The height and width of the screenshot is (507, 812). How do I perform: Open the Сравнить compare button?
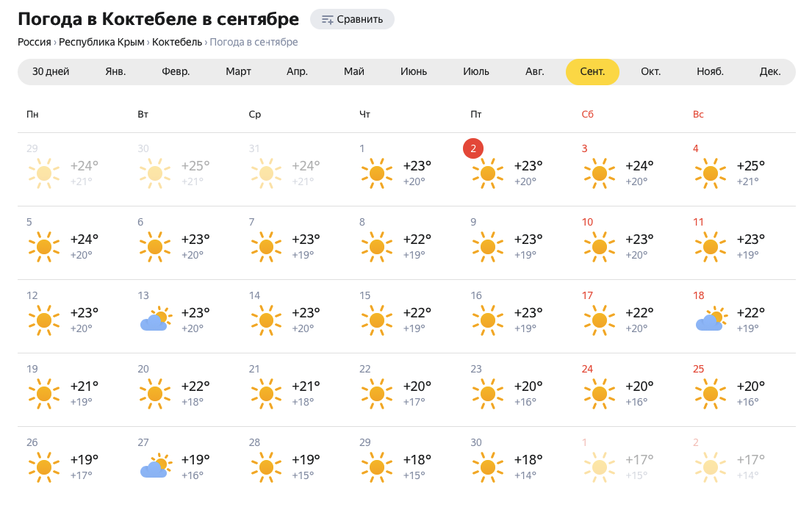point(352,19)
